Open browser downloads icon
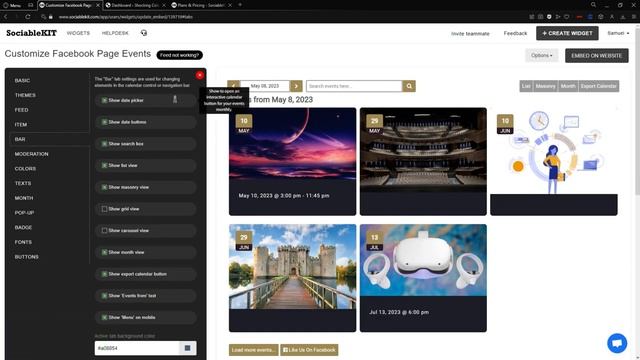640x360 pixels. tap(623, 17)
